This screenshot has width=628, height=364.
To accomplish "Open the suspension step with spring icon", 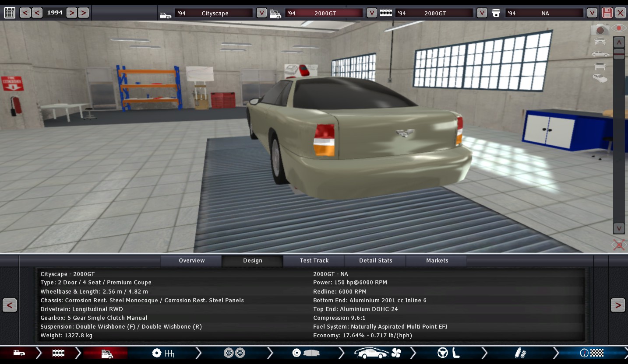I will (520, 353).
